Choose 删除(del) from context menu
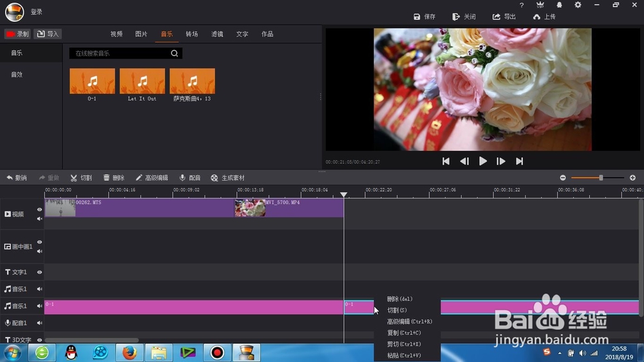Viewport: 644px width, 362px height. click(400, 299)
